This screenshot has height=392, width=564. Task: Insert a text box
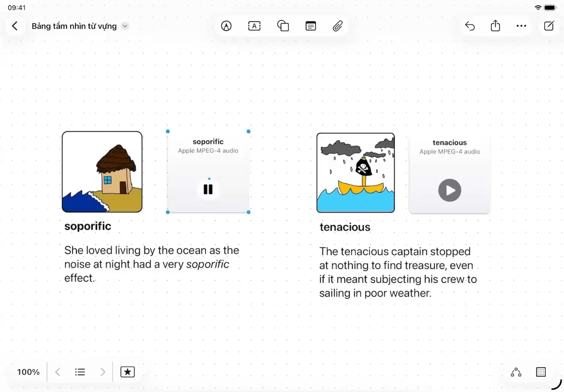pyautogui.click(x=254, y=26)
